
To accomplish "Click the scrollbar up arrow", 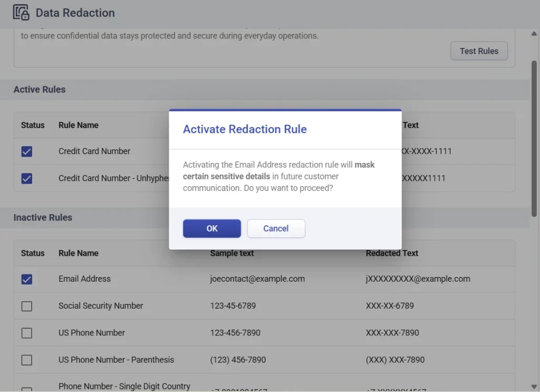I will [x=534, y=34].
